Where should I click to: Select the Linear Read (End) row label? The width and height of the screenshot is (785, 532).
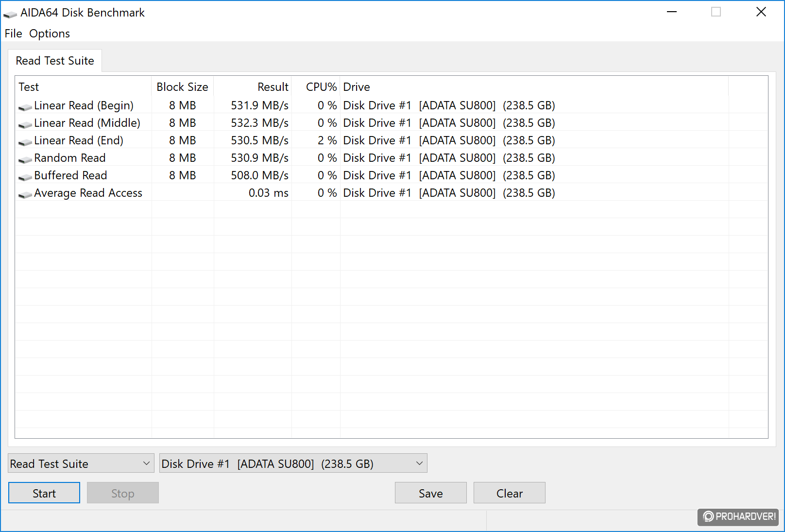79,140
